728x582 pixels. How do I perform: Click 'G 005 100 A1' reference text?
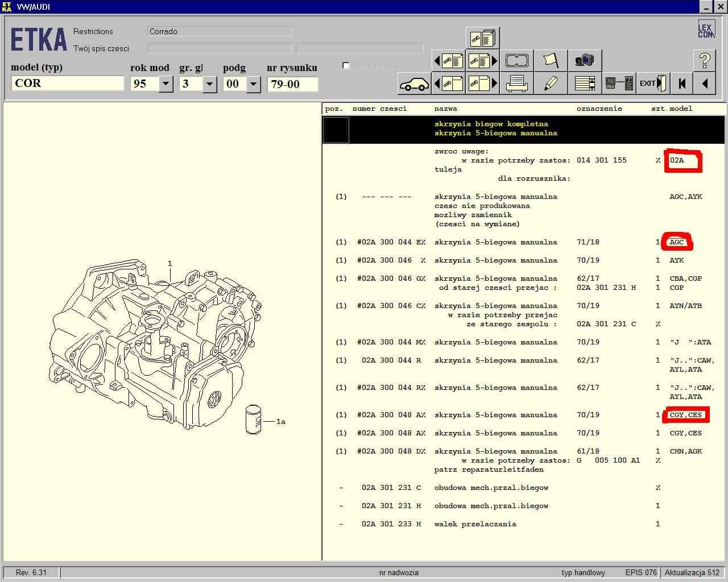[x=608, y=460]
